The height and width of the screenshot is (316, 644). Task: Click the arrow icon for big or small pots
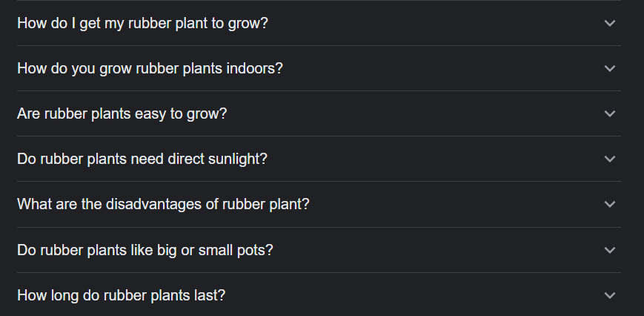pyautogui.click(x=610, y=250)
